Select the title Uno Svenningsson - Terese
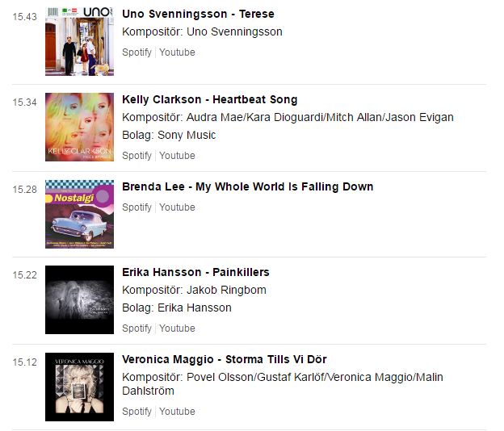The height and width of the screenshot is (431, 504). point(198,15)
